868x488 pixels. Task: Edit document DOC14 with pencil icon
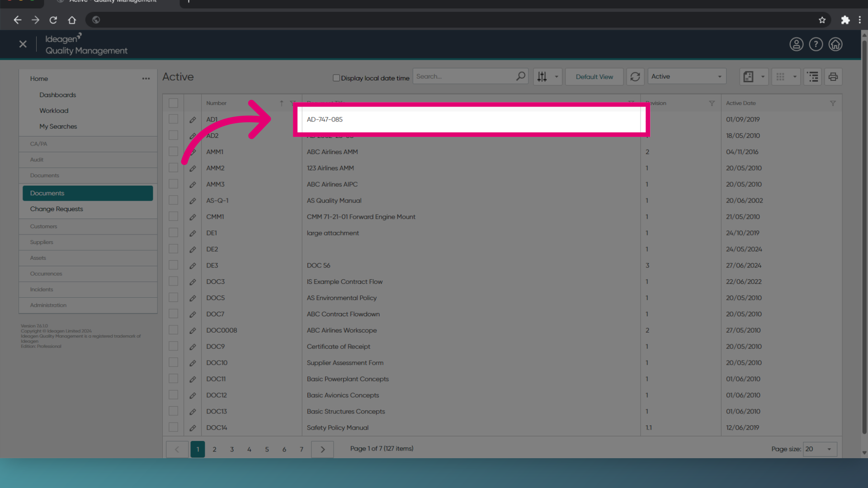tap(193, 428)
